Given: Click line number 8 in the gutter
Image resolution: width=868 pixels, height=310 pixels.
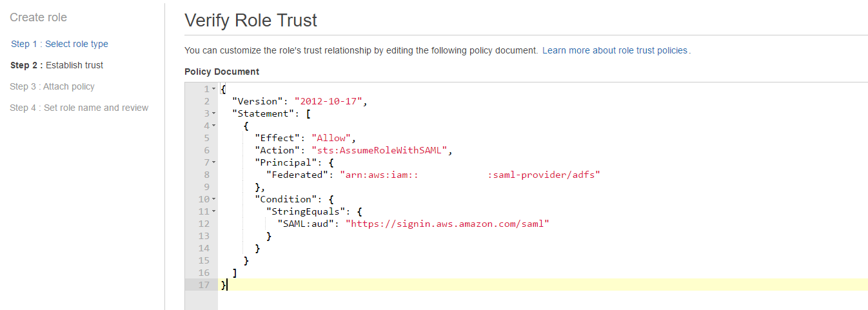Looking at the screenshot, I should [x=206, y=175].
